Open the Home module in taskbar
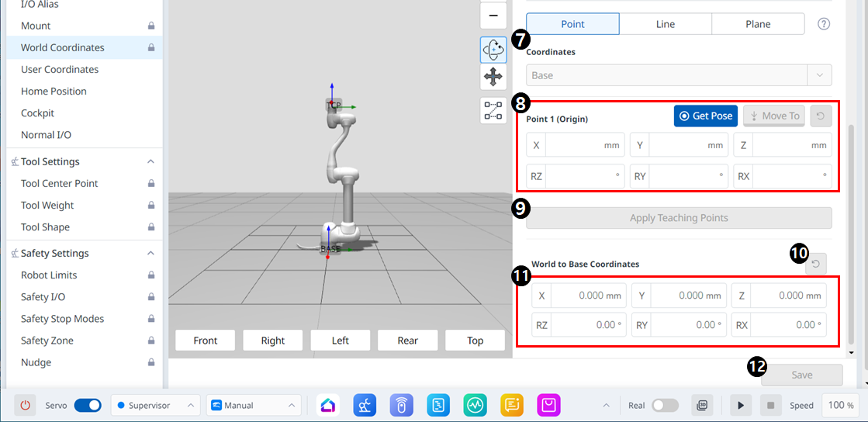Image resolution: width=868 pixels, height=422 pixels. click(x=329, y=405)
